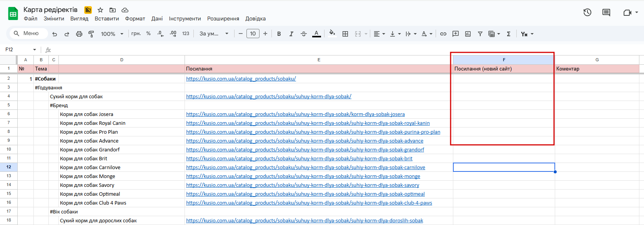Open name box dropdown F12
Image resolution: width=644 pixels, height=225 pixels.
coord(35,50)
